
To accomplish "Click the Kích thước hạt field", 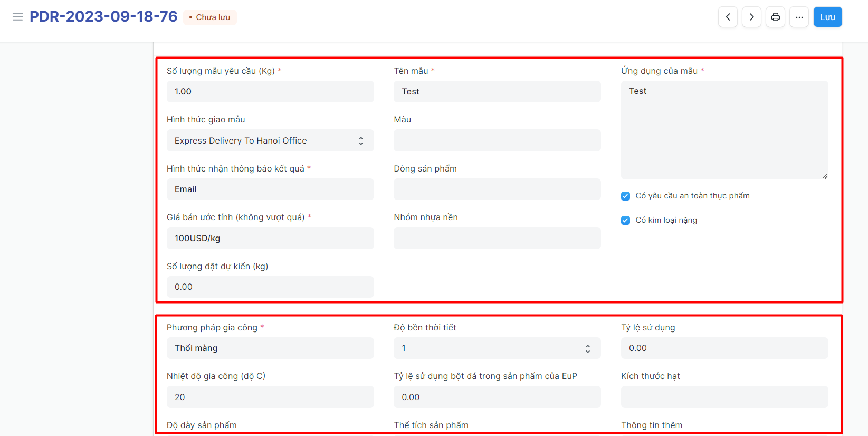I will 724,397.
